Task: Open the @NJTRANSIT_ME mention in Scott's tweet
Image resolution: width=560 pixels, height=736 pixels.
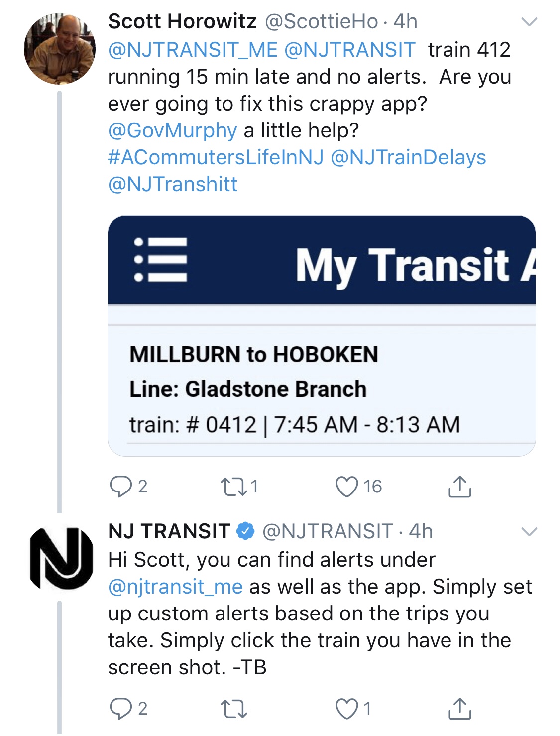Action: point(193,50)
